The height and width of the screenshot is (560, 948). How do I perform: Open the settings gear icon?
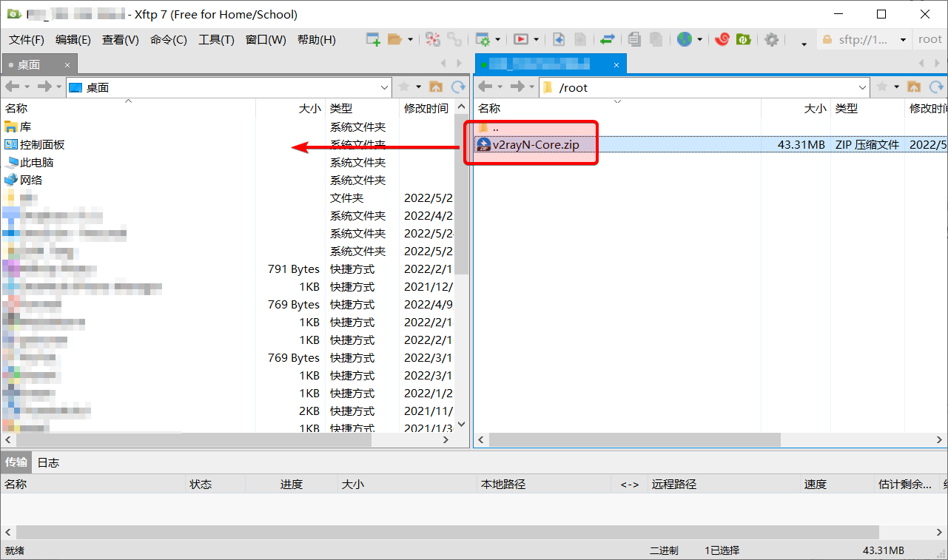[x=771, y=40]
